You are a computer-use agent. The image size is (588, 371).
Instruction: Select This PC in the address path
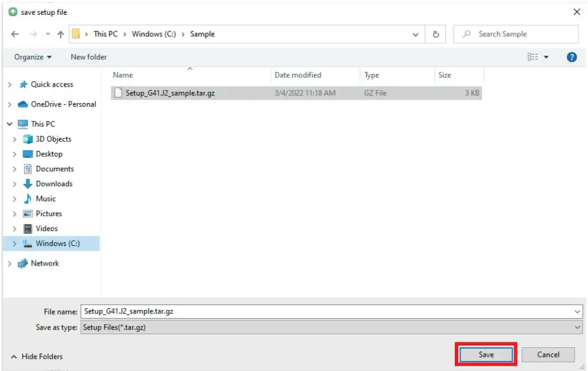[x=105, y=34]
